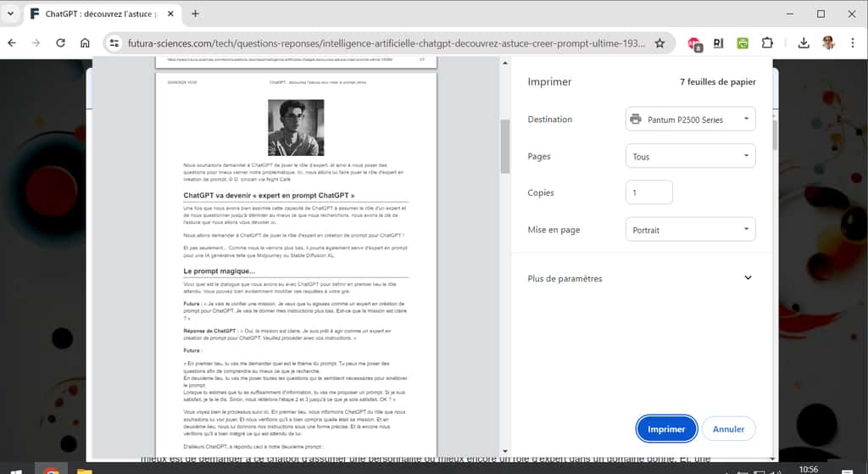Click the preview scroll down arrow

click(505, 451)
